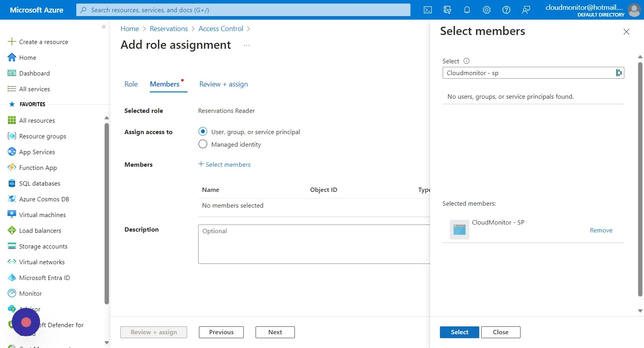Click the Name column header

[211, 190]
